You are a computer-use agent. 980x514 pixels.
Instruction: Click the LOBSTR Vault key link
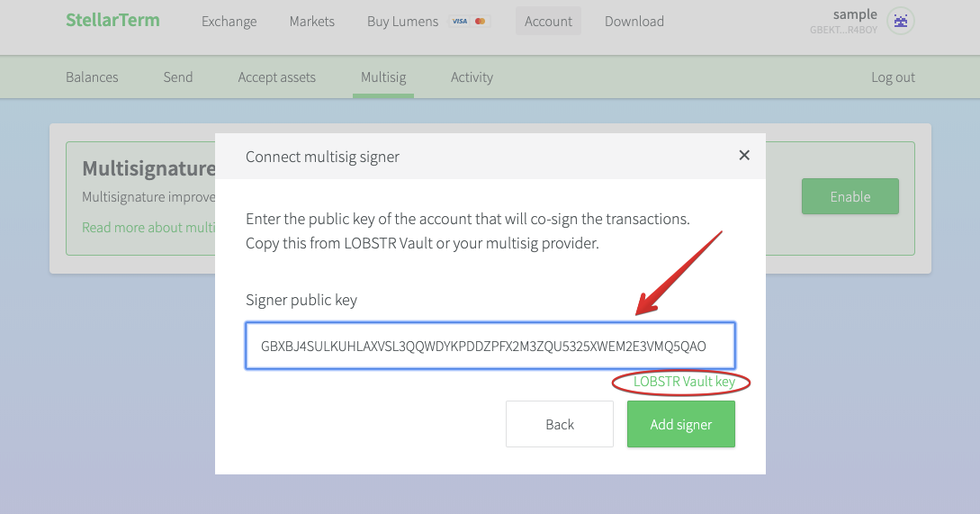point(684,382)
